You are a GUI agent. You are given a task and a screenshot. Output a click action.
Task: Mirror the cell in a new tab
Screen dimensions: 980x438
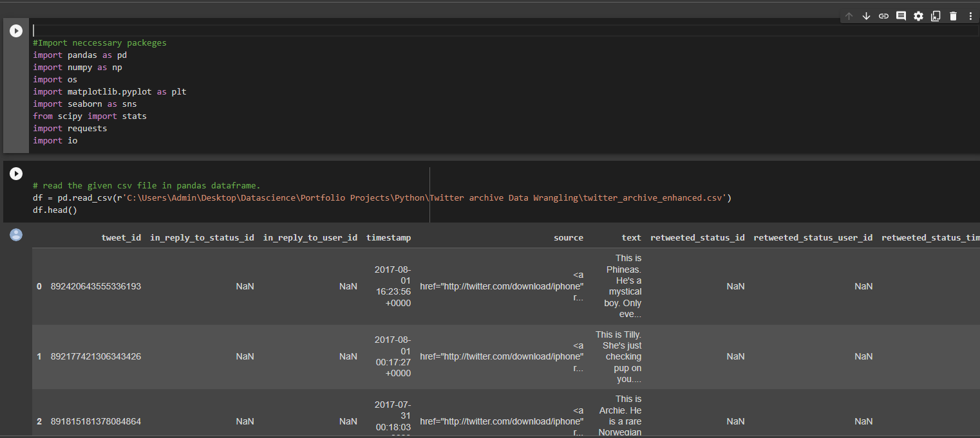click(936, 15)
